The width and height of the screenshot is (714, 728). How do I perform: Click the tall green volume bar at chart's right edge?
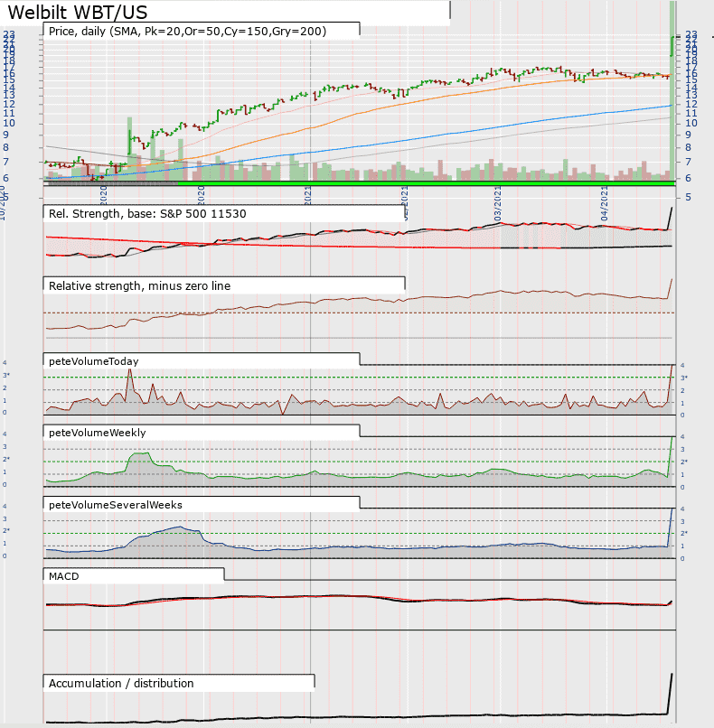point(672,90)
